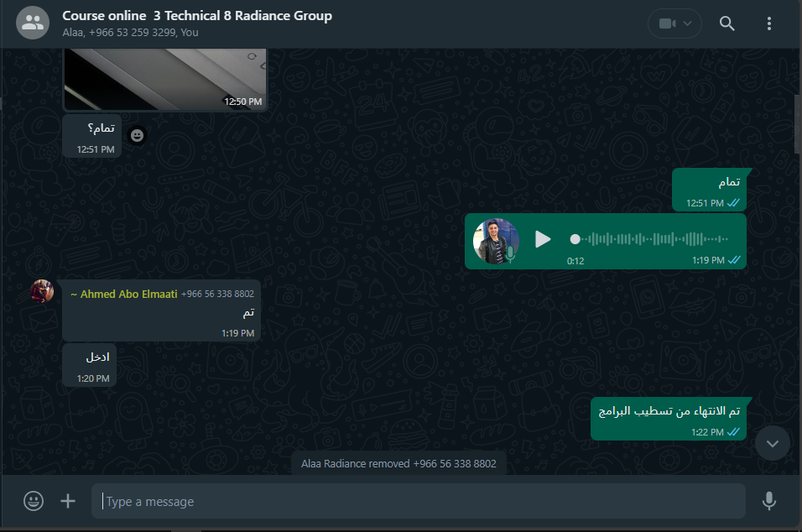Screen dimensions: 802x532
Task: Click the chat scrollbar thumb
Action: pyautogui.click(x=798, y=124)
